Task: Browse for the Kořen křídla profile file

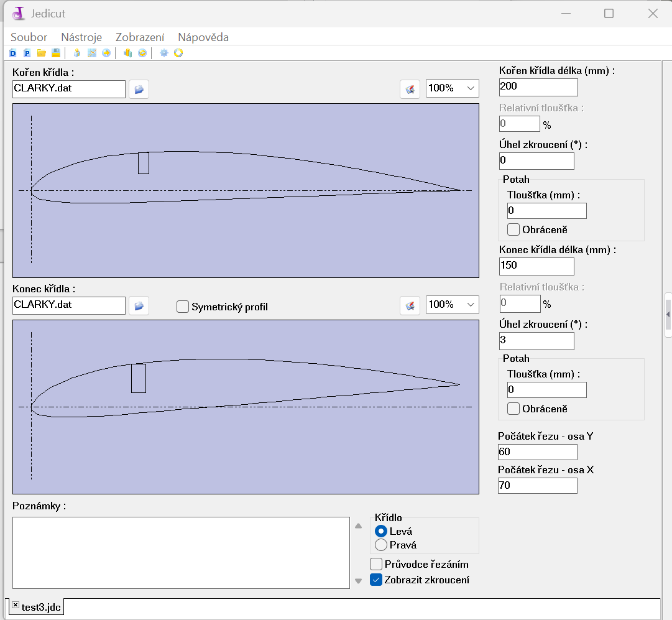Action: click(x=139, y=90)
